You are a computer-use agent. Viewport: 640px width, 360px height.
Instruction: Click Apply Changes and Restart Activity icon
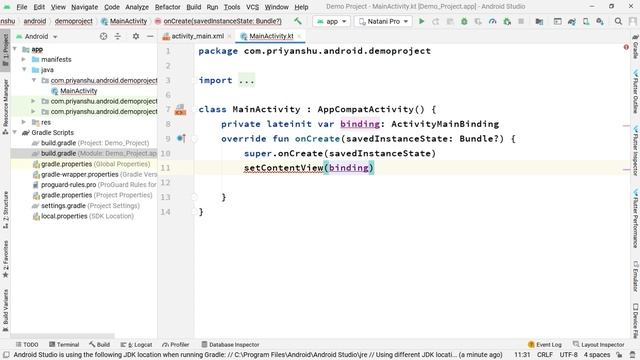pyautogui.click(x=436, y=21)
